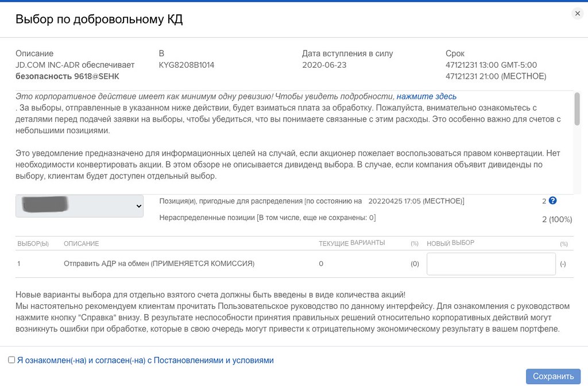Open the Постановлениями и условиями link text
Viewport: 588px width, 391px height.
coord(214,360)
